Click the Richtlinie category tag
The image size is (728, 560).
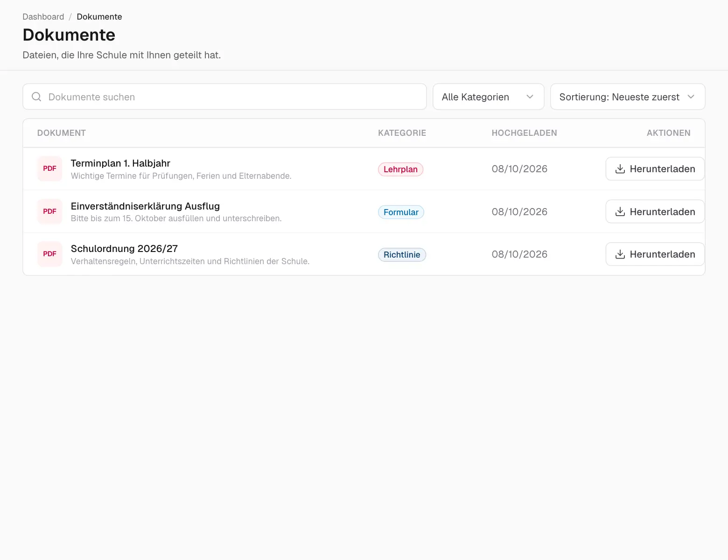[402, 255]
